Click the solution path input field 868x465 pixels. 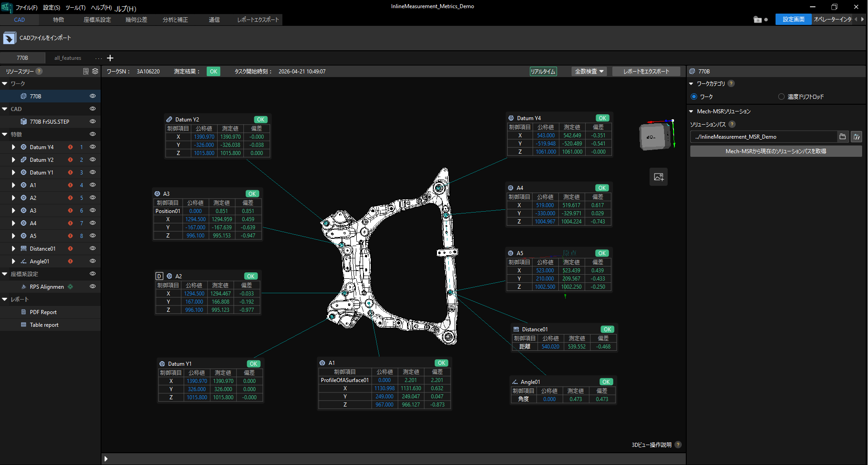[x=764, y=136]
